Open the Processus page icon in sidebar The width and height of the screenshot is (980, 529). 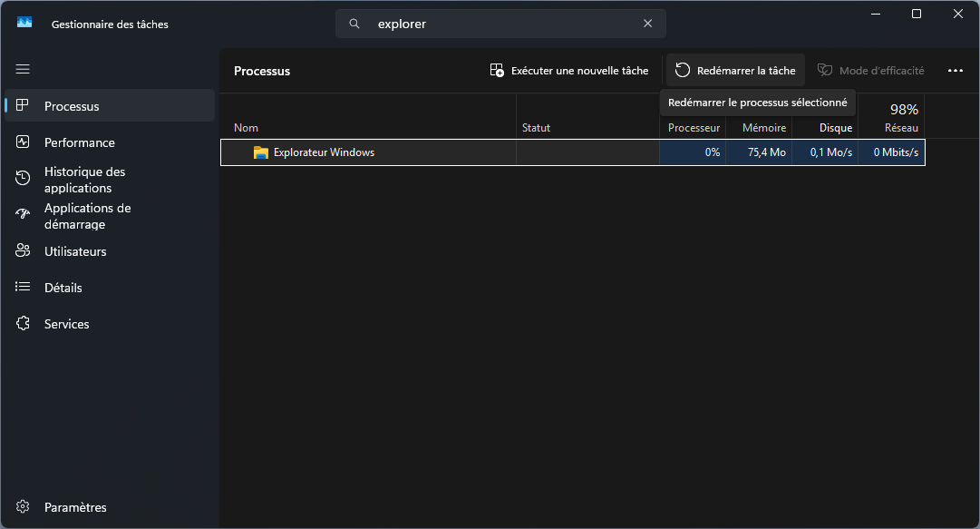(x=24, y=106)
